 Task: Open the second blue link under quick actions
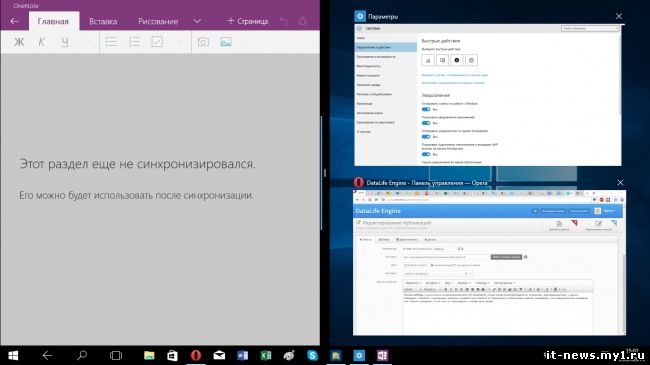tap(453, 83)
